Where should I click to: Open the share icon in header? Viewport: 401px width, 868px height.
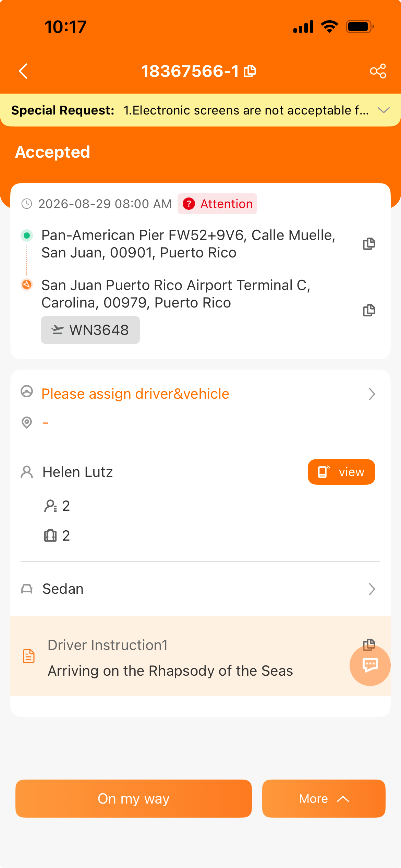coord(378,71)
